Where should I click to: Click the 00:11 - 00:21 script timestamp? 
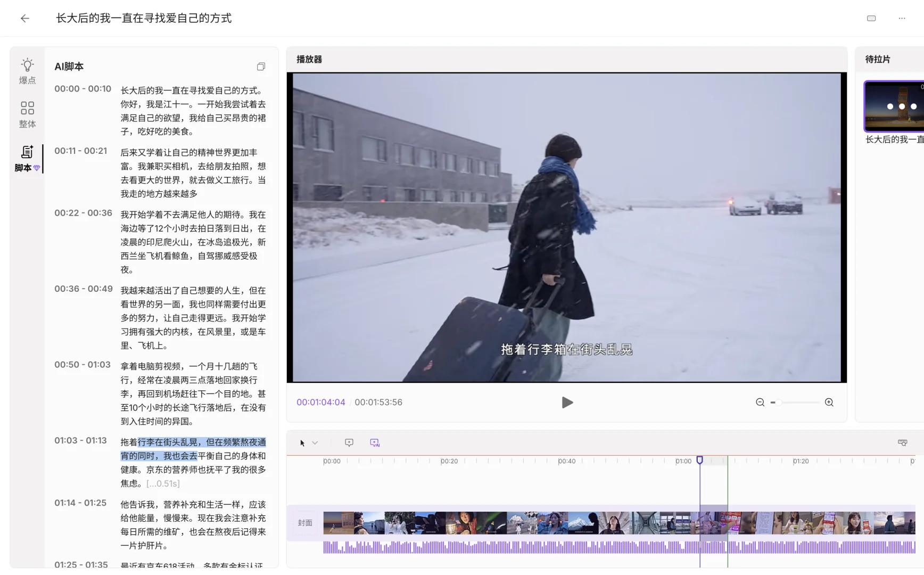click(80, 151)
